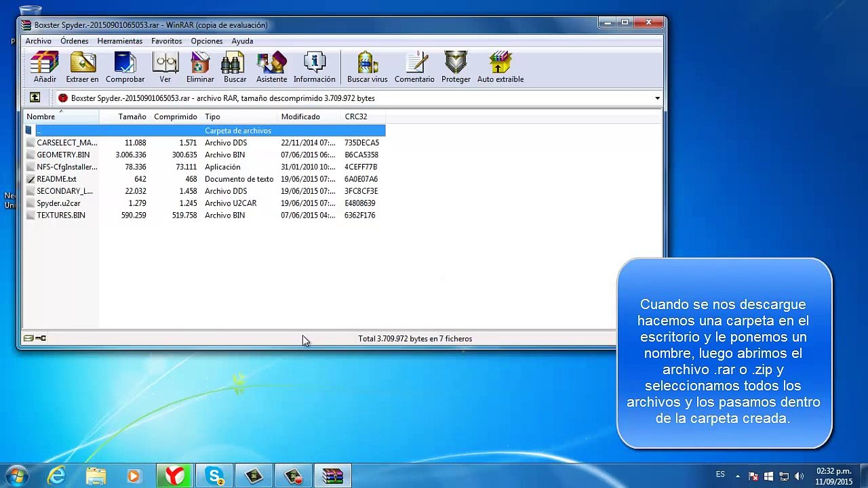The height and width of the screenshot is (488, 868).
Task: Show hidden system tray icons
Action: [x=738, y=476]
